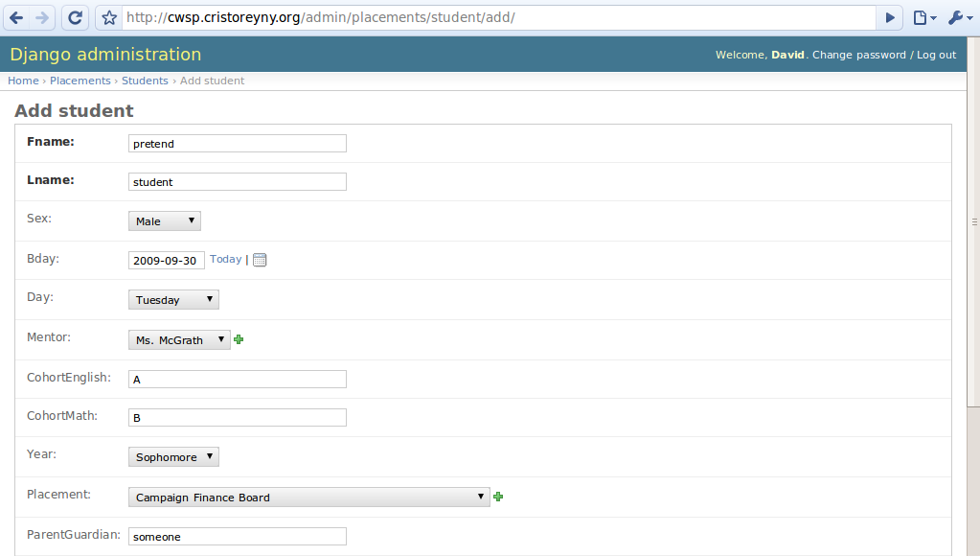Expand the Sex dropdown showing Male

(x=165, y=221)
